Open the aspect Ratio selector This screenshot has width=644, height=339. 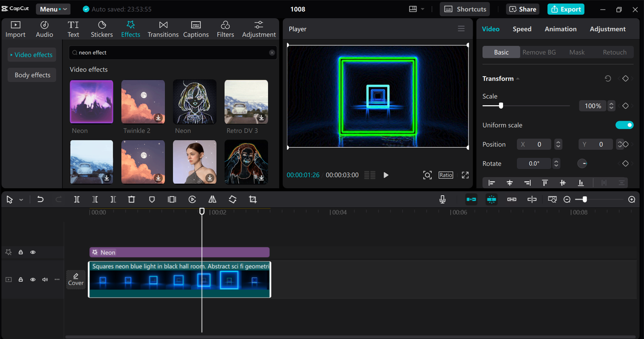pos(446,175)
